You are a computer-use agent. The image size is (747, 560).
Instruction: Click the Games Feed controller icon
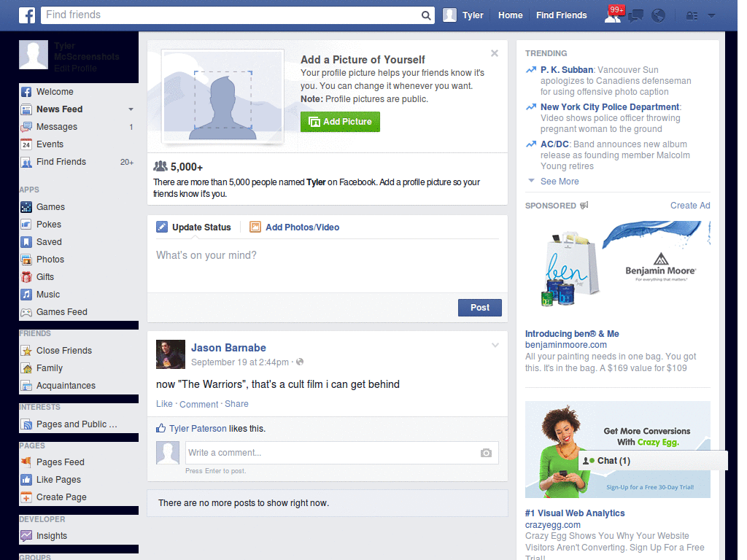coord(26,312)
